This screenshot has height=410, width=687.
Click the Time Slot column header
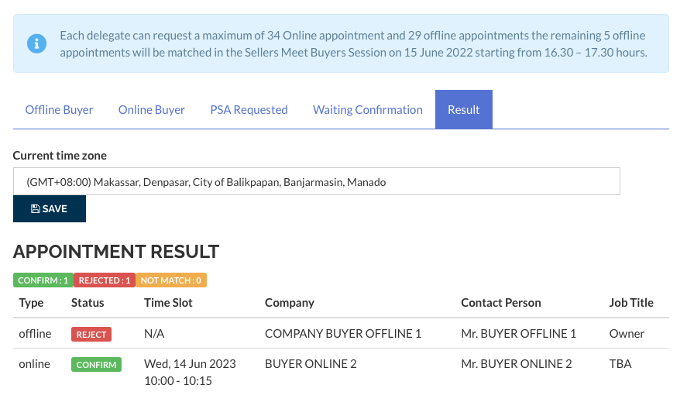click(x=168, y=303)
